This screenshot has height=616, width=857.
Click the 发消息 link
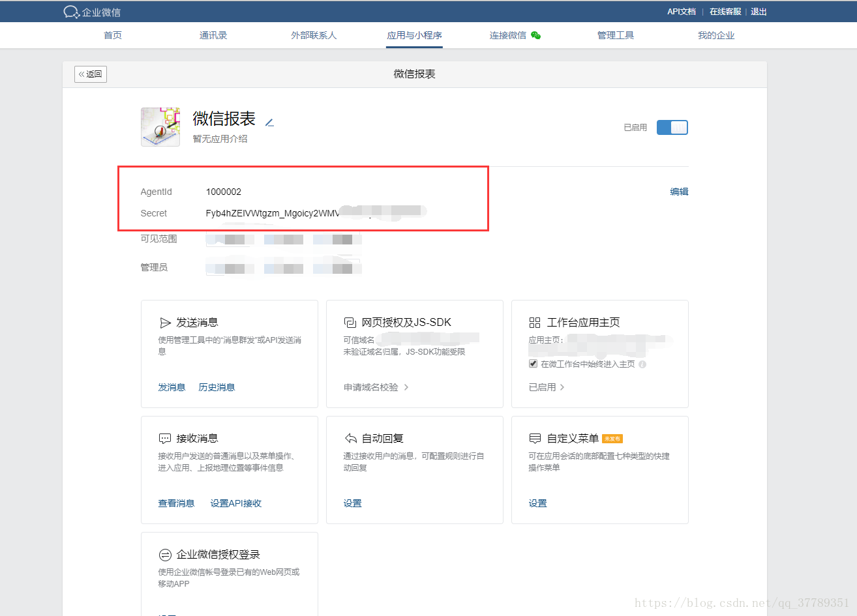point(172,387)
